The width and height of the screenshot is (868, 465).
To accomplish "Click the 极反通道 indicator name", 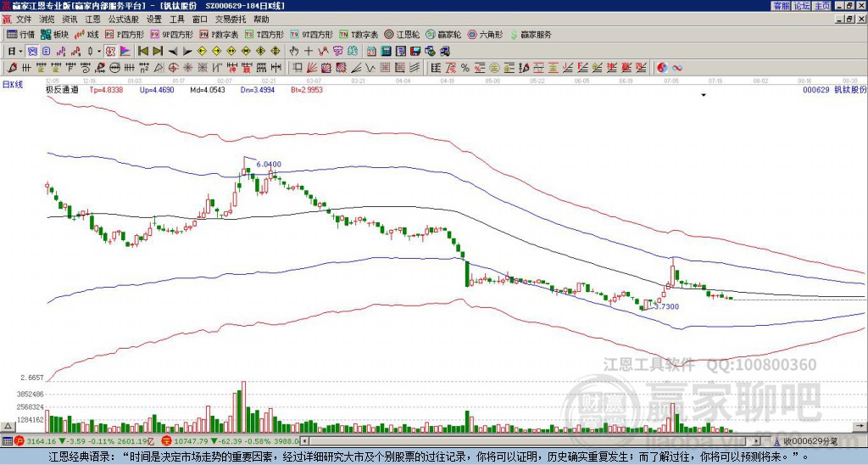I will tap(63, 89).
